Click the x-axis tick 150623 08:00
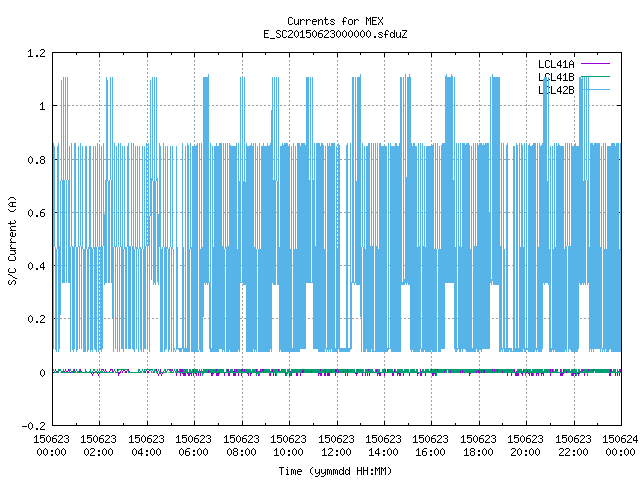This screenshot has height=480, width=640. 241,446
